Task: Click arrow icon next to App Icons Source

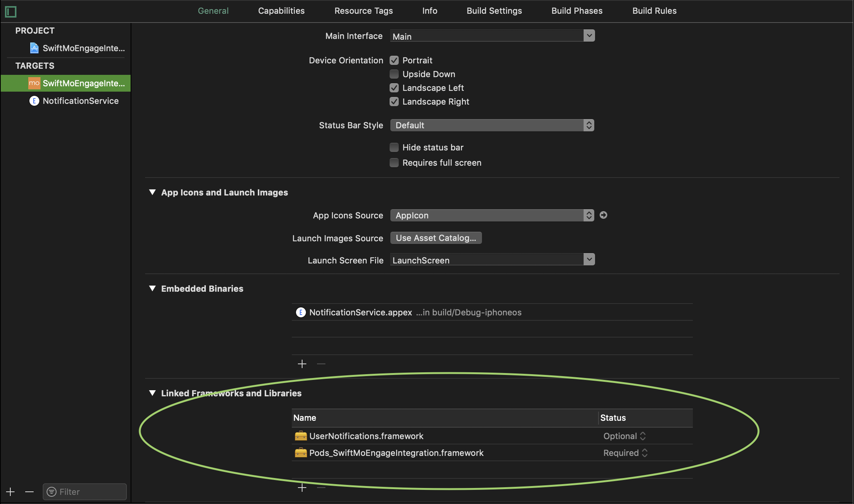Action: point(603,215)
